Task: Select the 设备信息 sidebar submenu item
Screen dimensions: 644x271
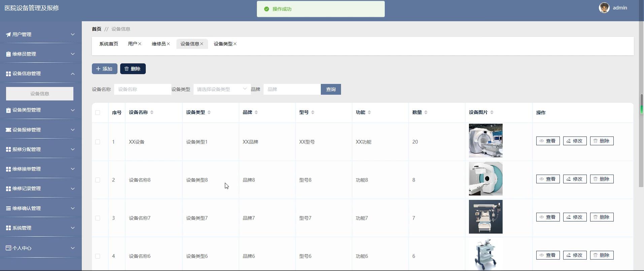Action: [x=40, y=94]
